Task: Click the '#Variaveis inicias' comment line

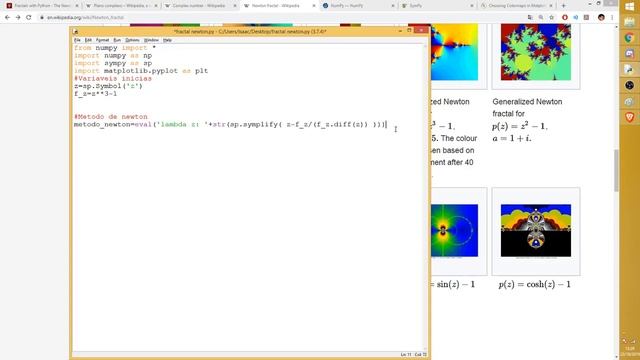Action: click(x=113, y=78)
